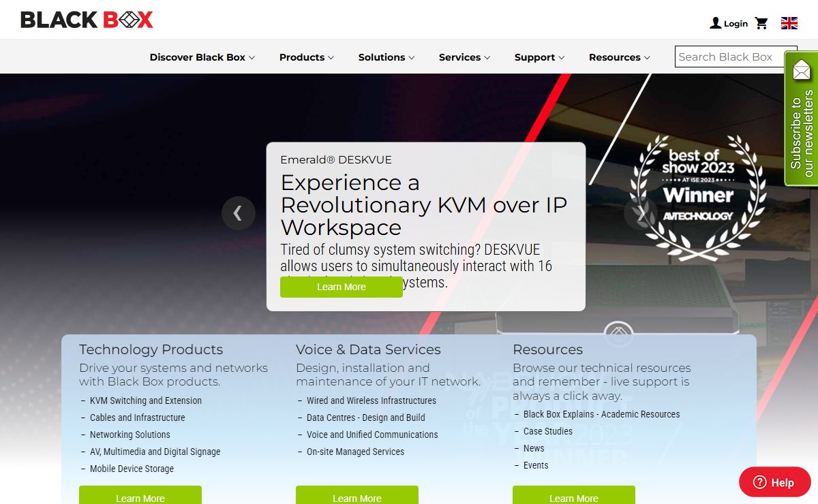
Task: Click Learn More in DESKVUE banner
Action: pyautogui.click(x=342, y=287)
